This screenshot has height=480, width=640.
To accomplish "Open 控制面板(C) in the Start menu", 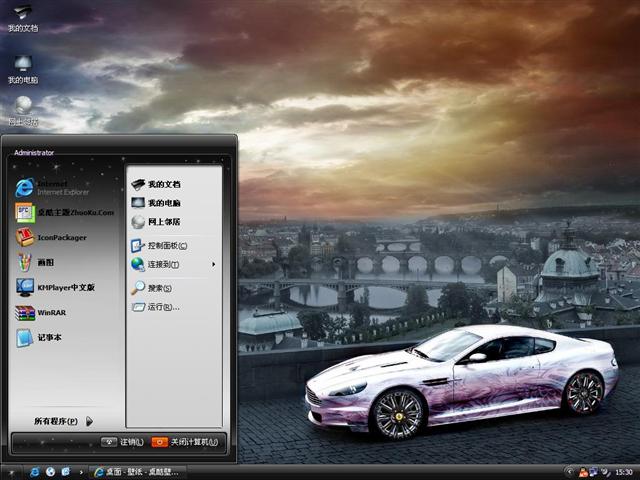I will [x=166, y=245].
